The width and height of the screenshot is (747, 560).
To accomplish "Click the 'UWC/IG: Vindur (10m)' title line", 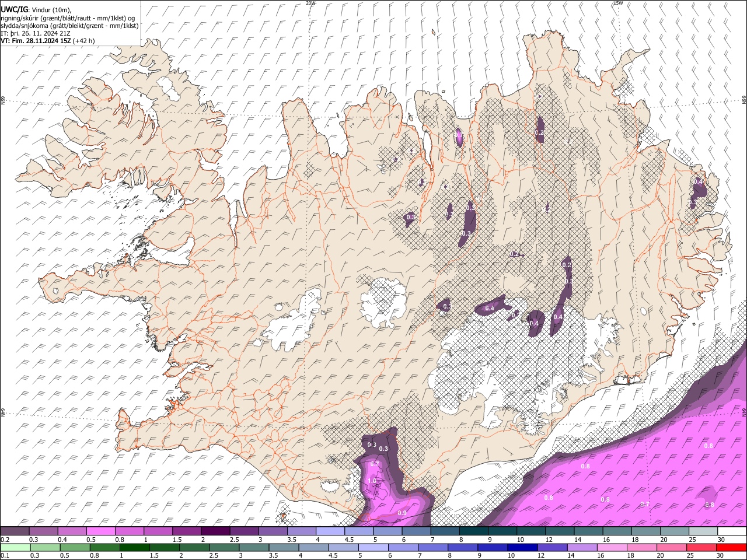I will pos(36,9).
